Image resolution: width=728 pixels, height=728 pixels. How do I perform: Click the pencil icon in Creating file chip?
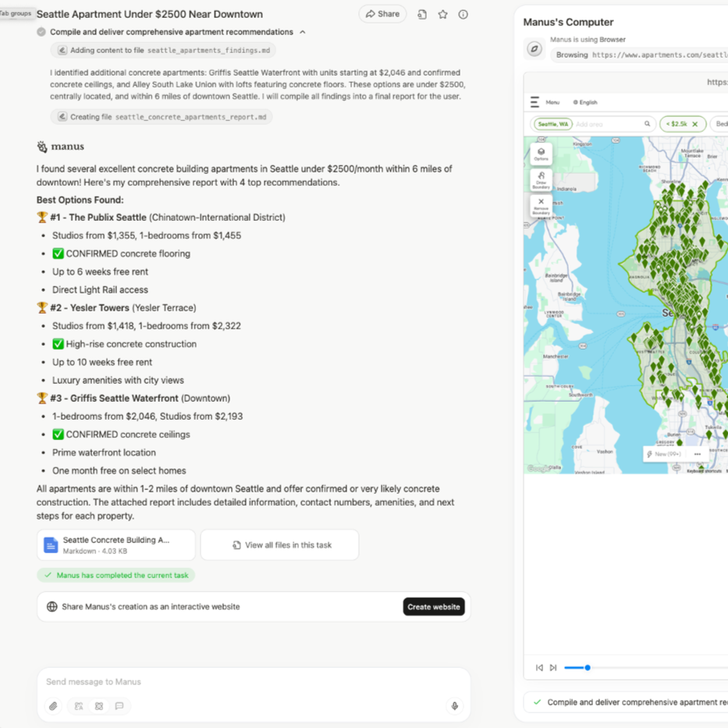(x=62, y=117)
